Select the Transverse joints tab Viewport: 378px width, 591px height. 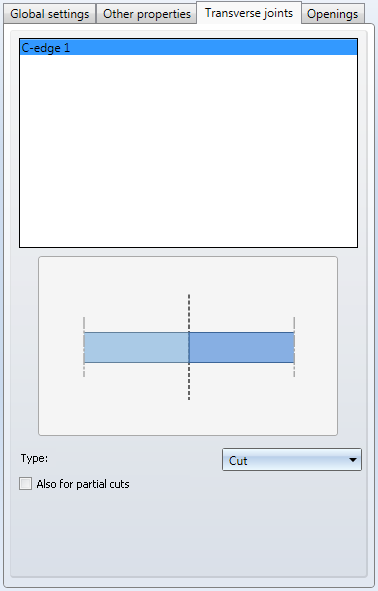coord(249,13)
